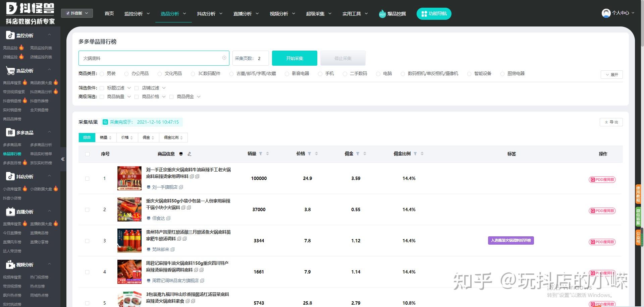Copy the title of 刘一手 product row
This screenshot has width=644, height=307.
pyautogui.click(x=192, y=176)
